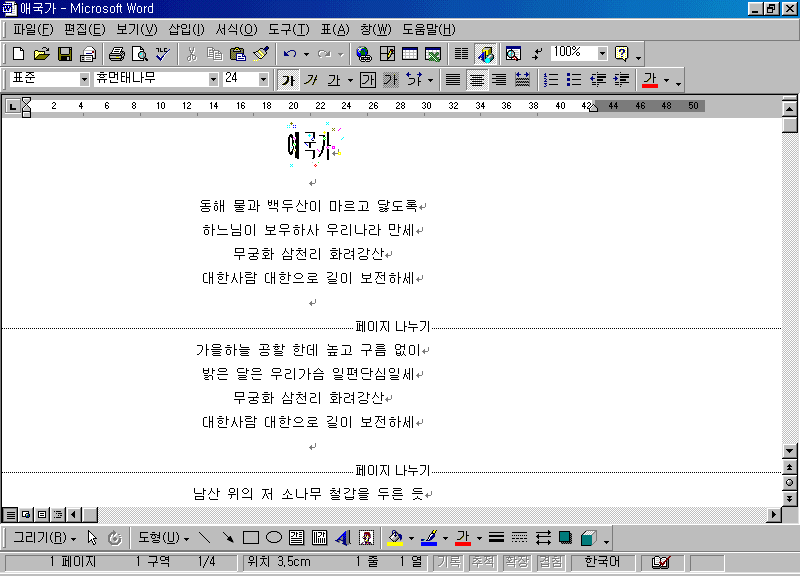The height and width of the screenshot is (576, 800).
Task: Toggle italic formatting
Action: (x=311, y=80)
